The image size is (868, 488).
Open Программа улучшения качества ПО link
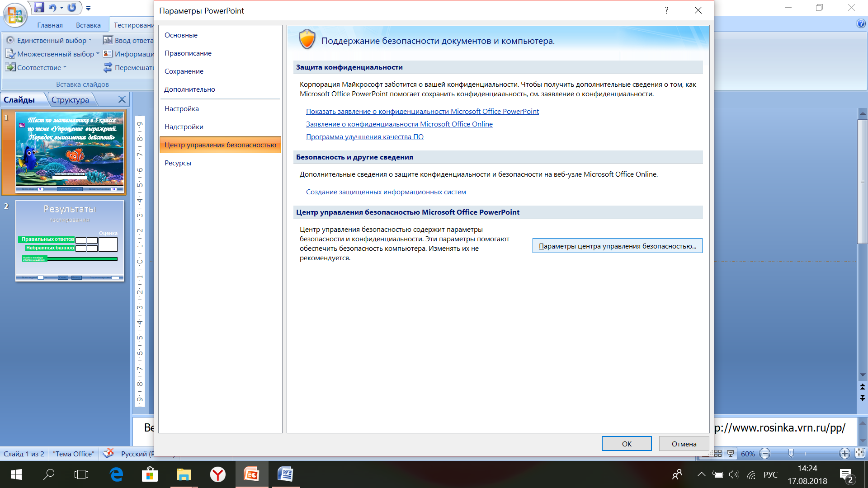point(365,137)
